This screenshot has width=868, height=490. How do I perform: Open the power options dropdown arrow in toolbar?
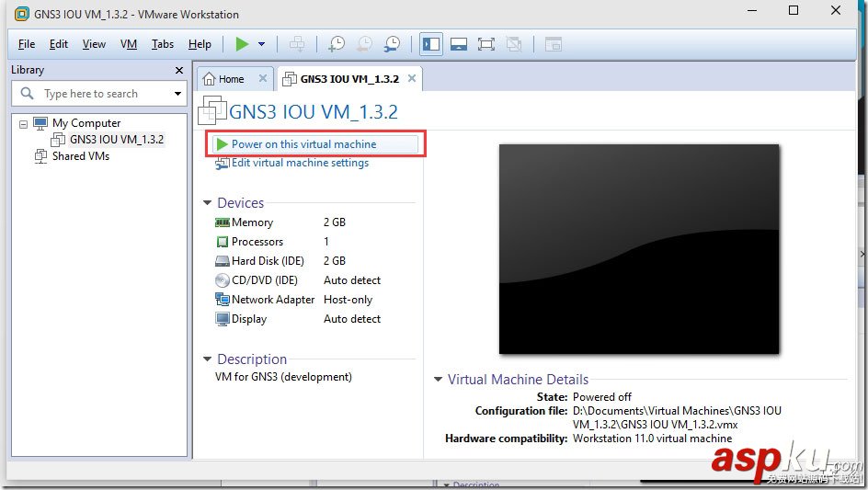coord(261,44)
